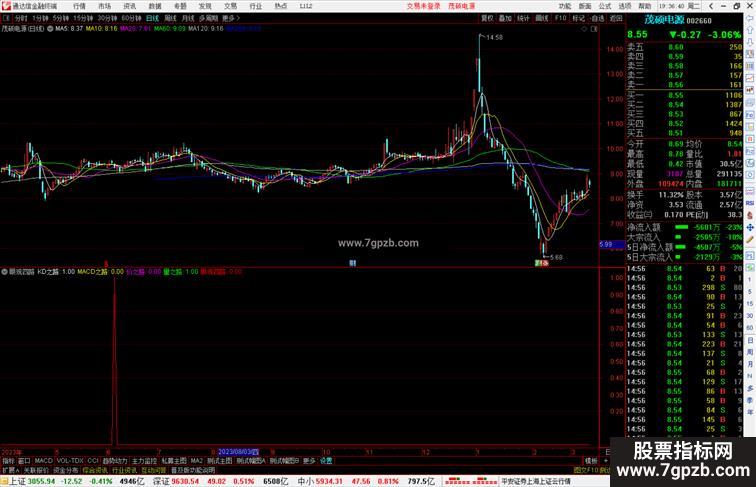Click the 统计 toolbar button
This screenshot has width=756, height=487.
coord(524,18)
